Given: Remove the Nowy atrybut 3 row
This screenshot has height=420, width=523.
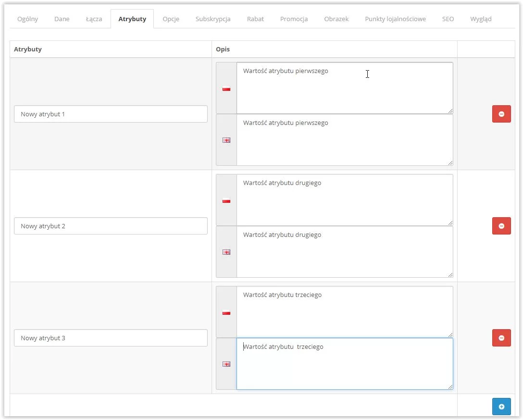Looking at the screenshot, I should click(x=501, y=338).
